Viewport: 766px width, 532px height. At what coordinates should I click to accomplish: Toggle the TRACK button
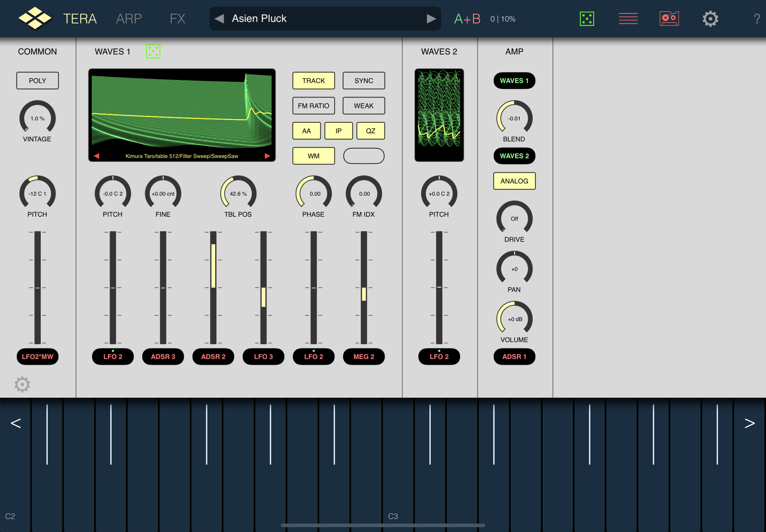[314, 81]
